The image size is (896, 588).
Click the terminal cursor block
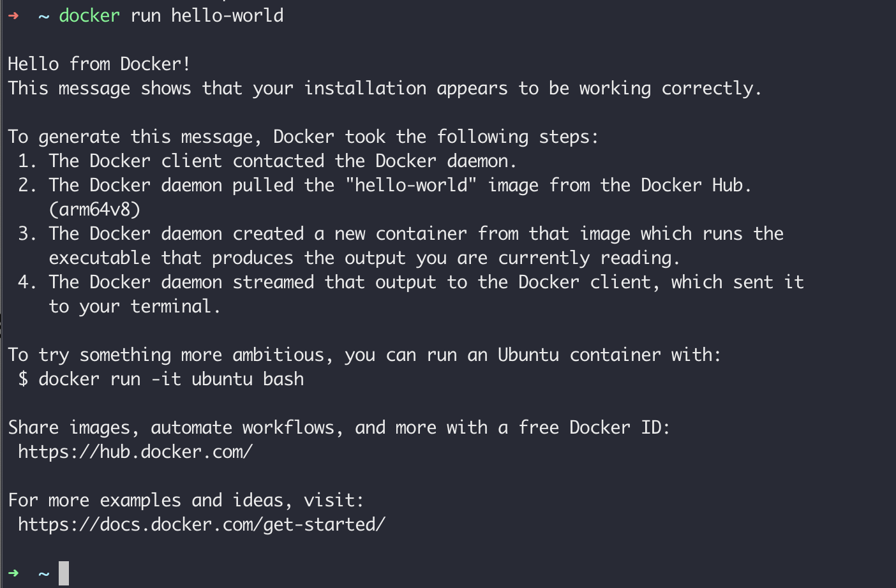pos(64,573)
